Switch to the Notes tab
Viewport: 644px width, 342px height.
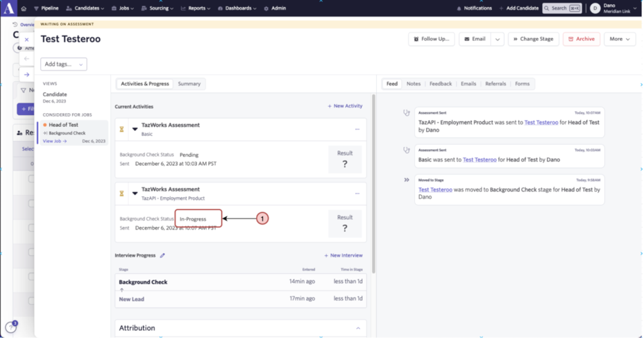point(414,84)
